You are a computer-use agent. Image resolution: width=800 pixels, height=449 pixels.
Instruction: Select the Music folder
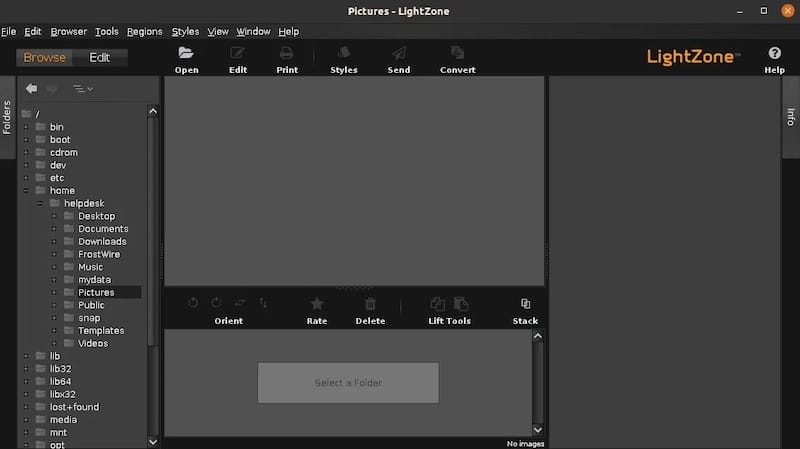pos(90,267)
